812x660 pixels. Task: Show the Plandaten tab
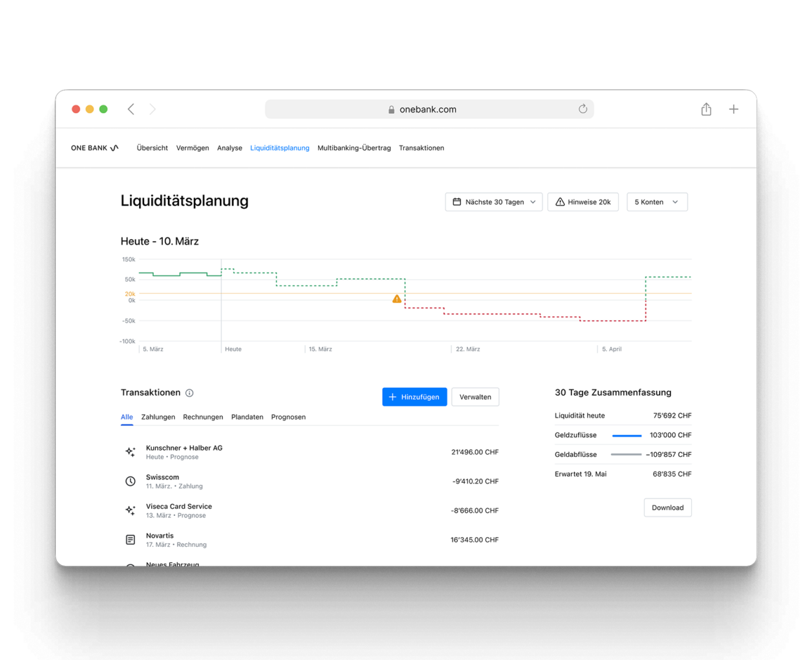click(x=247, y=418)
